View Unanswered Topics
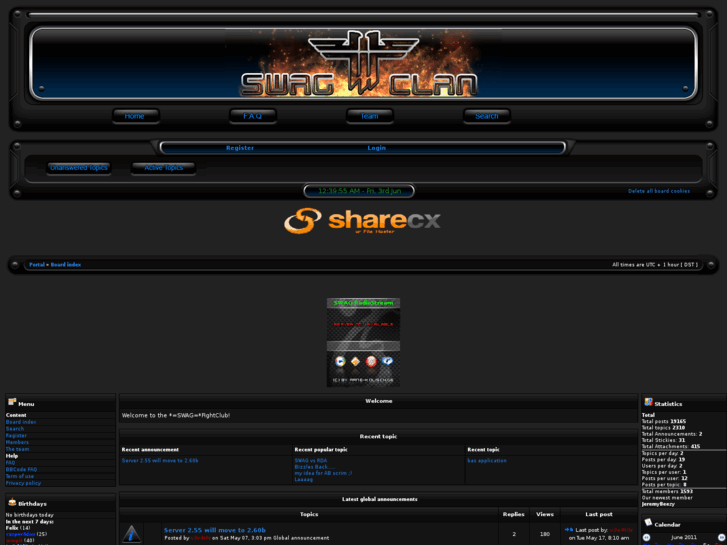 coord(79,168)
